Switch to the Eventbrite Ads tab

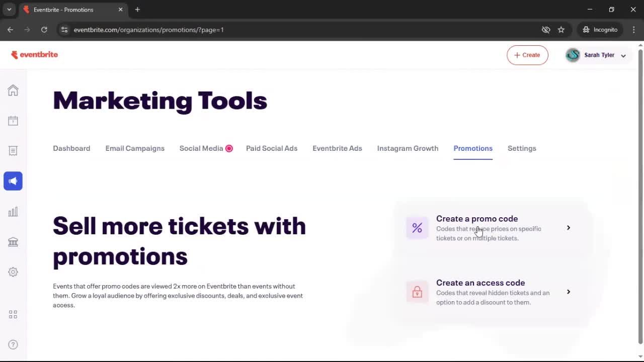[x=337, y=148]
